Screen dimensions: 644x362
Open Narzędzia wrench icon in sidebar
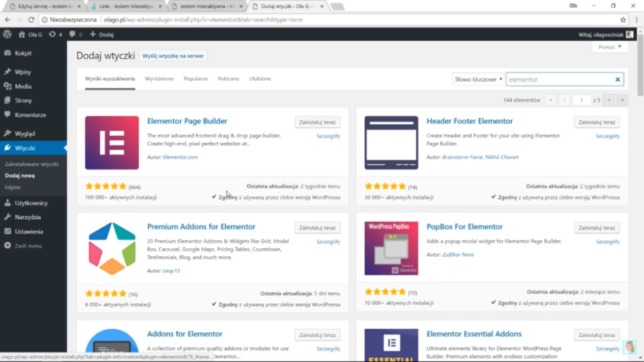point(7,217)
